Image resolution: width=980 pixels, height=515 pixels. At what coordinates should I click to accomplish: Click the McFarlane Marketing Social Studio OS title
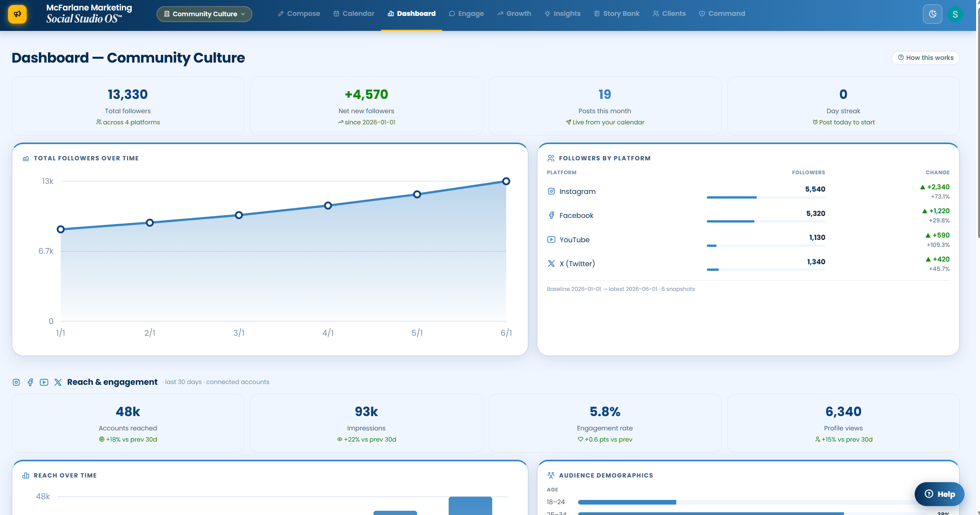(89, 14)
